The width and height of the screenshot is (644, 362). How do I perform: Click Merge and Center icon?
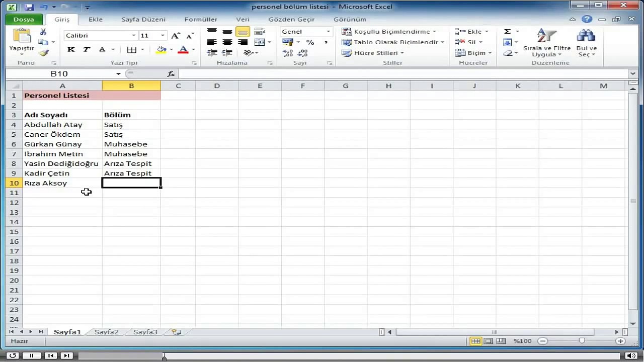click(259, 42)
